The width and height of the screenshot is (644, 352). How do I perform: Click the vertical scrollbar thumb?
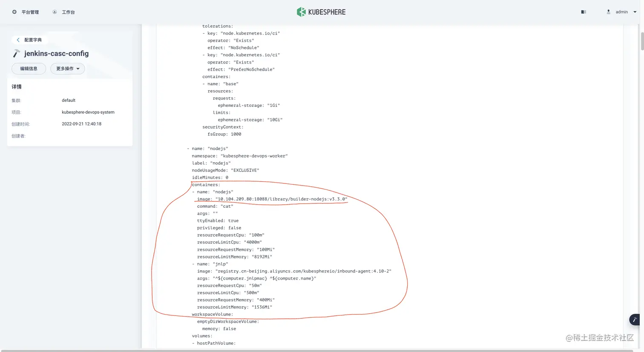click(642, 41)
